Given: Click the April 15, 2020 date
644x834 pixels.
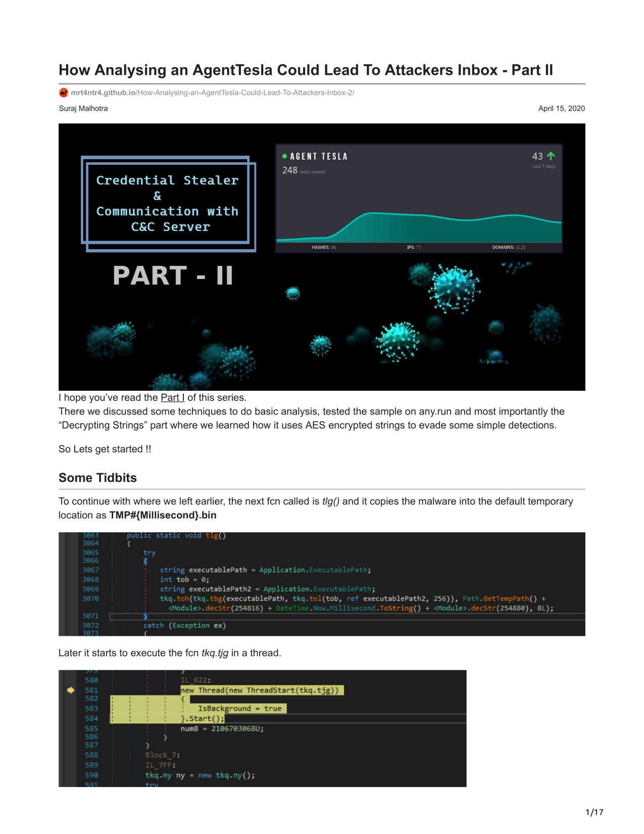Looking at the screenshot, I should [x=561, y=108].
